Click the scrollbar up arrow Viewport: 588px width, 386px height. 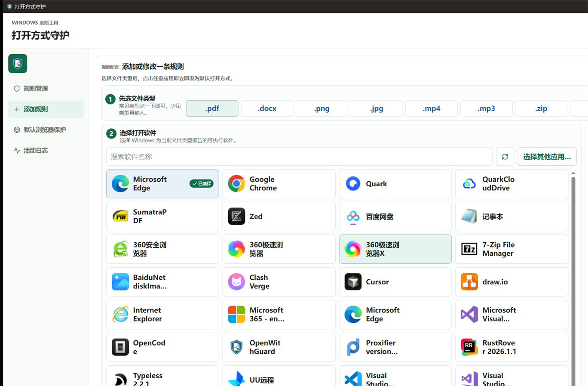(573, 173)
